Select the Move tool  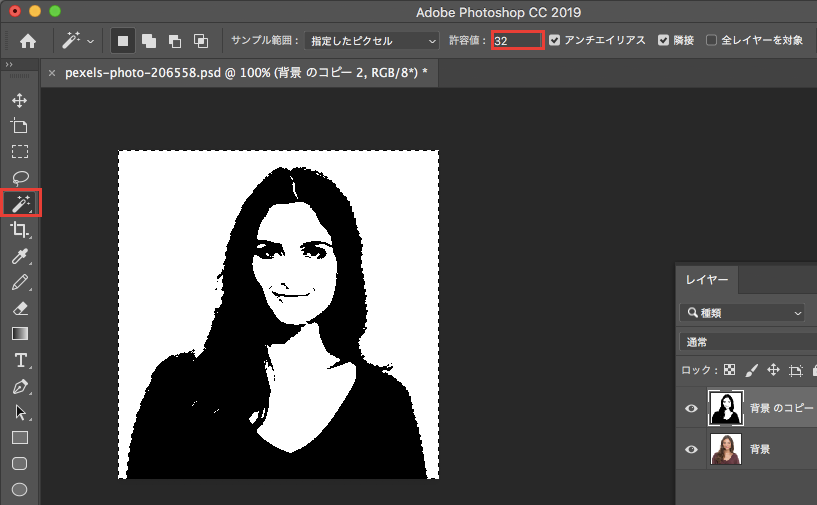[x=19, y=100]
